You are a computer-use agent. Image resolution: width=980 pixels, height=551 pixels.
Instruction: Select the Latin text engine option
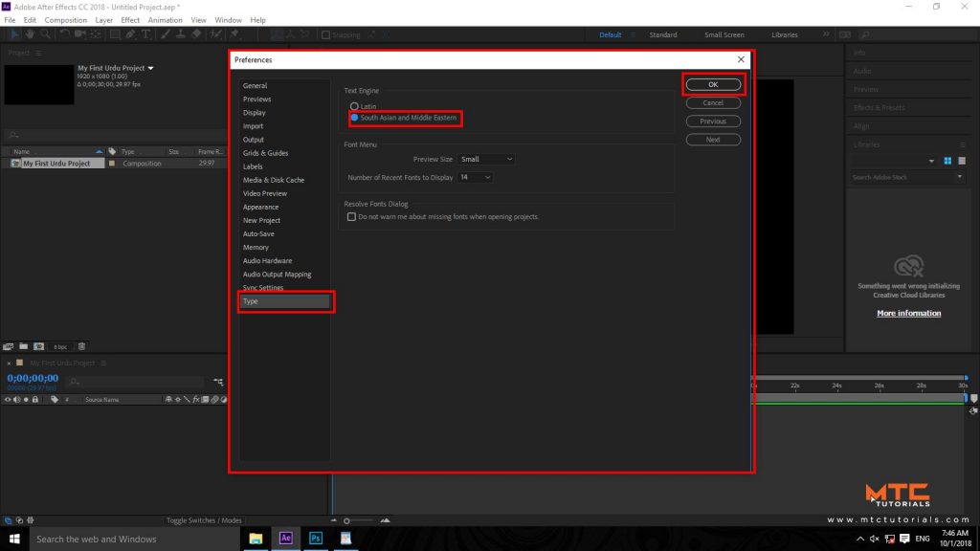tap(354, 107)
